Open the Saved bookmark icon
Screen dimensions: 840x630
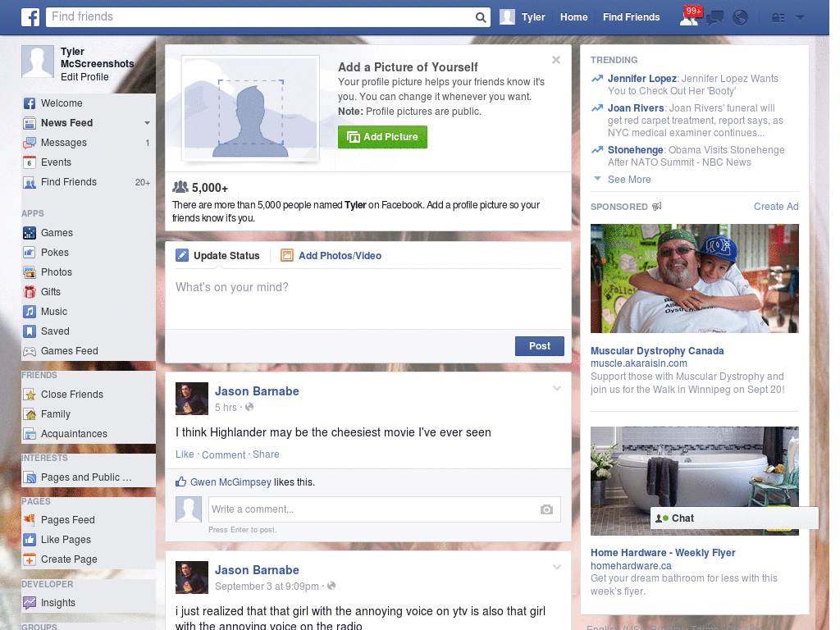click(x=30, y=331)
